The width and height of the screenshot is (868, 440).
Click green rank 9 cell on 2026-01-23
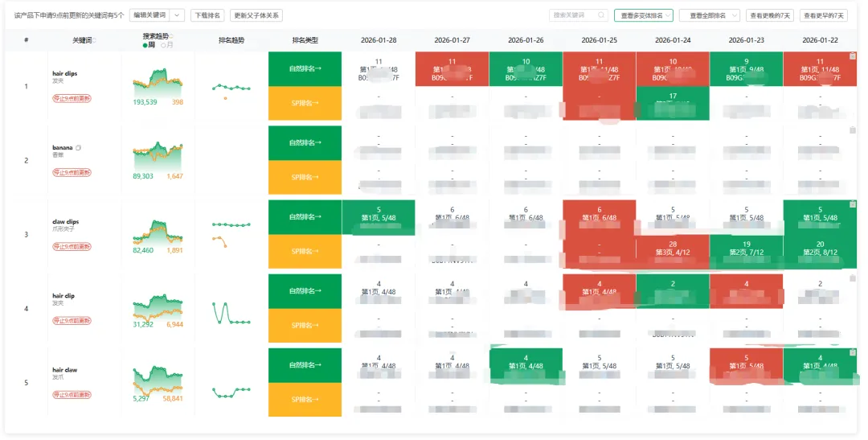pyautogui.click(x=746, y=69)
